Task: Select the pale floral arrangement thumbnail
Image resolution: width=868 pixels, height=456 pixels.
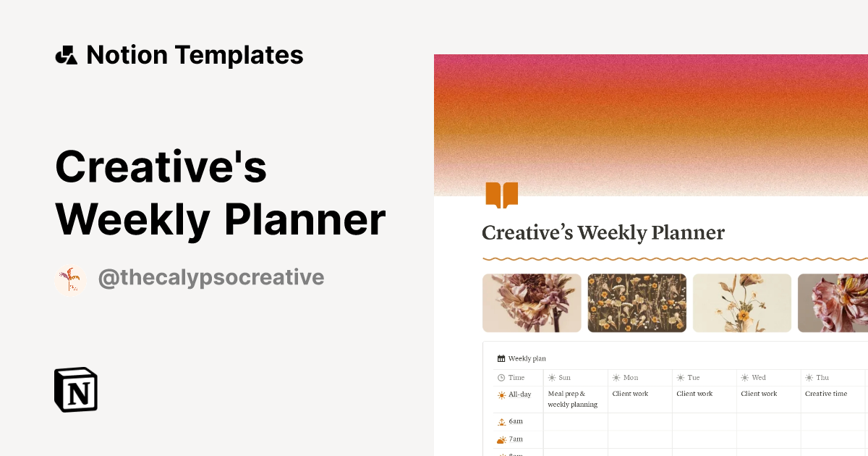Action: (741, 303)
